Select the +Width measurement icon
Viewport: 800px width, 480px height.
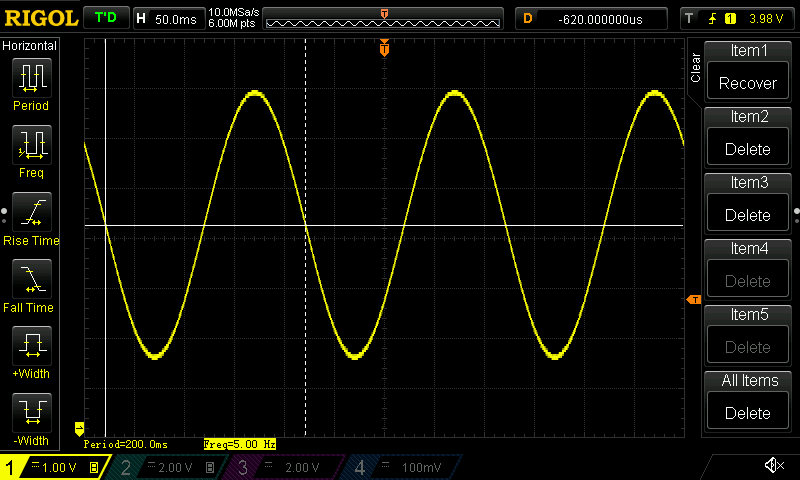31,347
